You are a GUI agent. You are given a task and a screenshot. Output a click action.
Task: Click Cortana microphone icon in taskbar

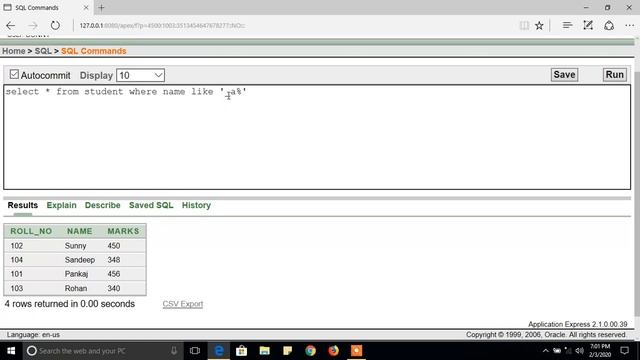click(174, 351)
